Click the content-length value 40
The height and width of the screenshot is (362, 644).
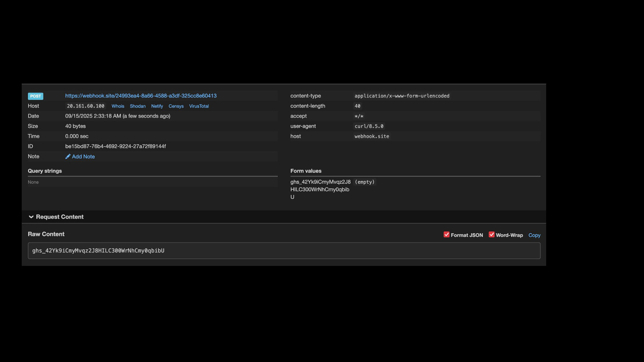tap(357, 106)
